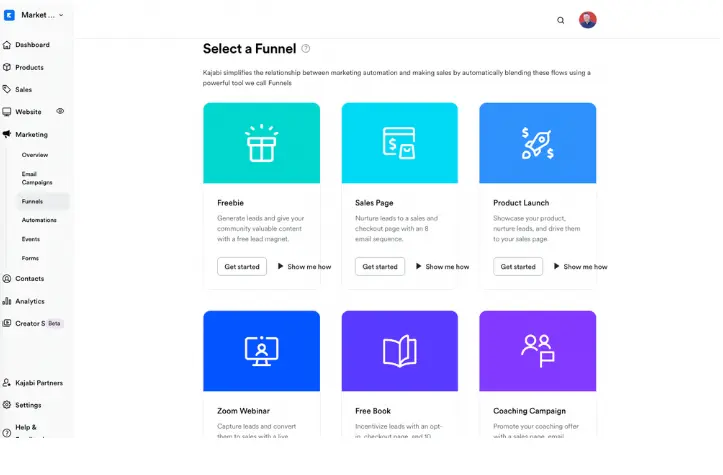Screen dimensions: 723x475
Task: Click the Freebie card title
Action: point(231,203)
